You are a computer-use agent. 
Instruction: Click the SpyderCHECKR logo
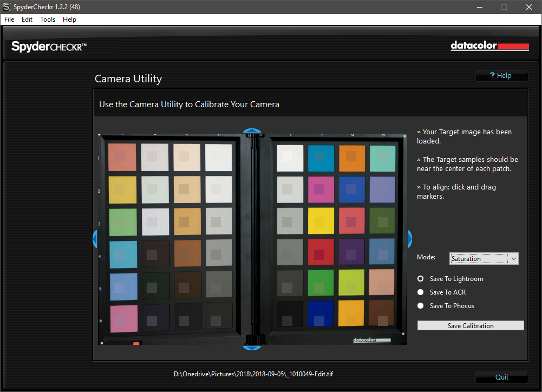point(49,47)
